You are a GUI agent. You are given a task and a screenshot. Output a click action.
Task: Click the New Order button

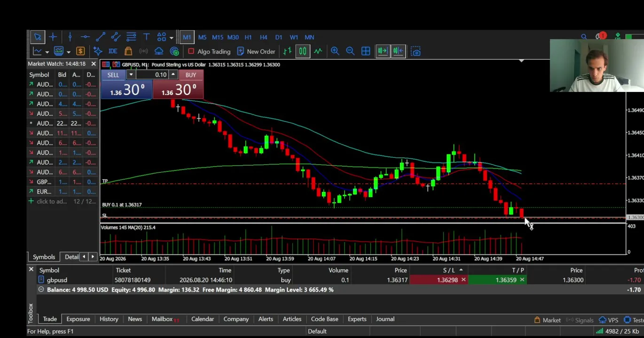point(256,52)
